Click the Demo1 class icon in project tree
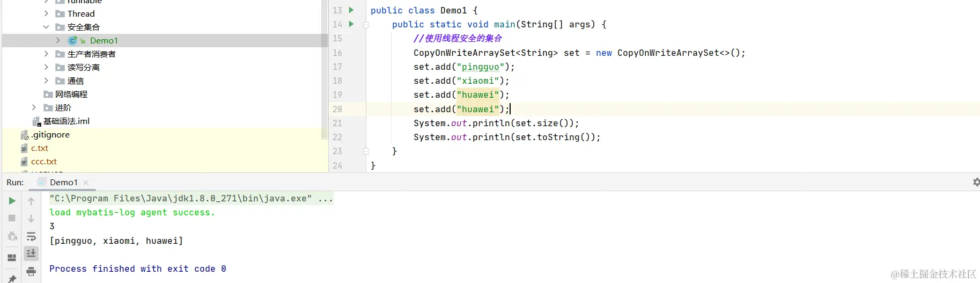This screenshot has width=980, height=283. point(73,40)
